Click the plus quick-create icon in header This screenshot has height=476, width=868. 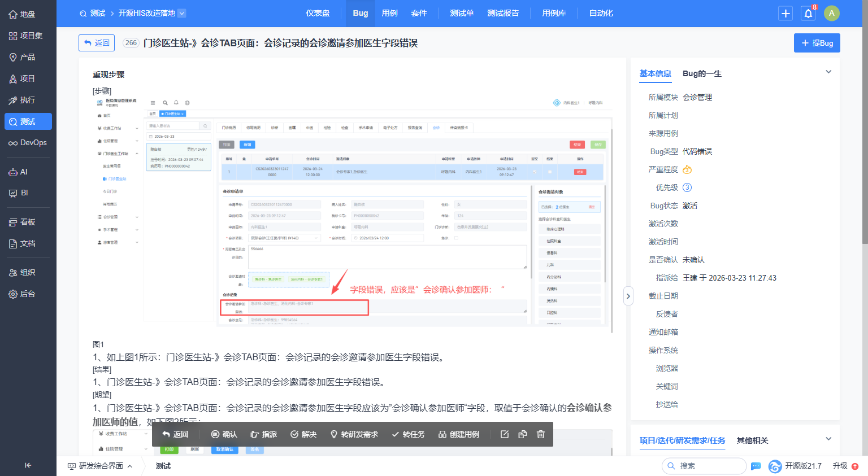click(x=785, y=14)
